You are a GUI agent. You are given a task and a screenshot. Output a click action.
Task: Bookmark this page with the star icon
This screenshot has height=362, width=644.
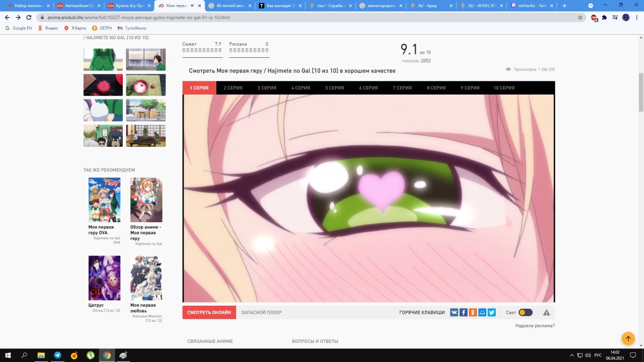580,17
